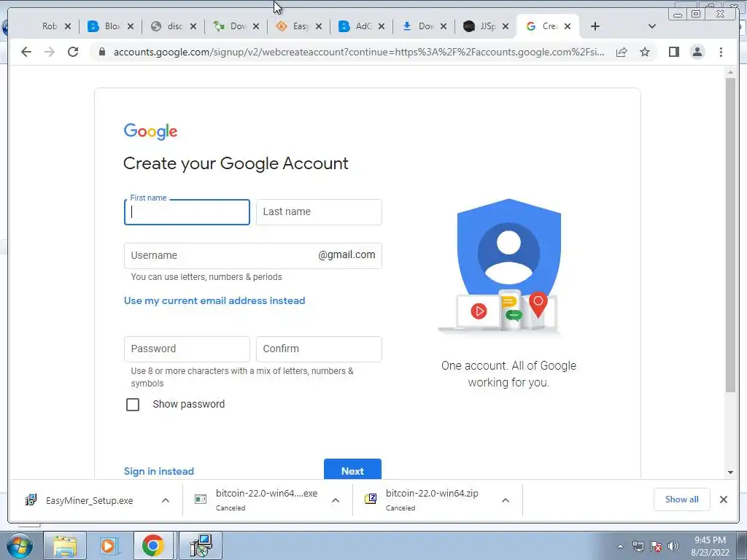Click Use my current email address instead
This screenshot has height=560, width=747.
pyautogui.click(x=214, y=300)
